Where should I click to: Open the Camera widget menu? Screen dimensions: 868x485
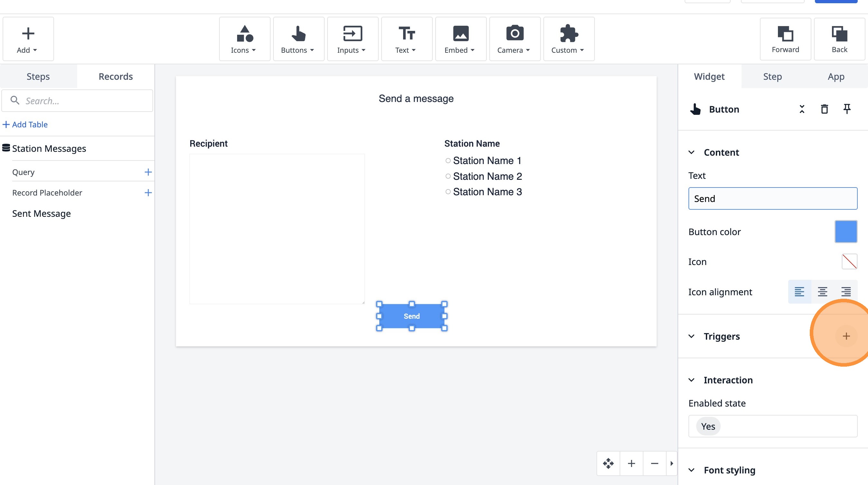tap(514, 39)
